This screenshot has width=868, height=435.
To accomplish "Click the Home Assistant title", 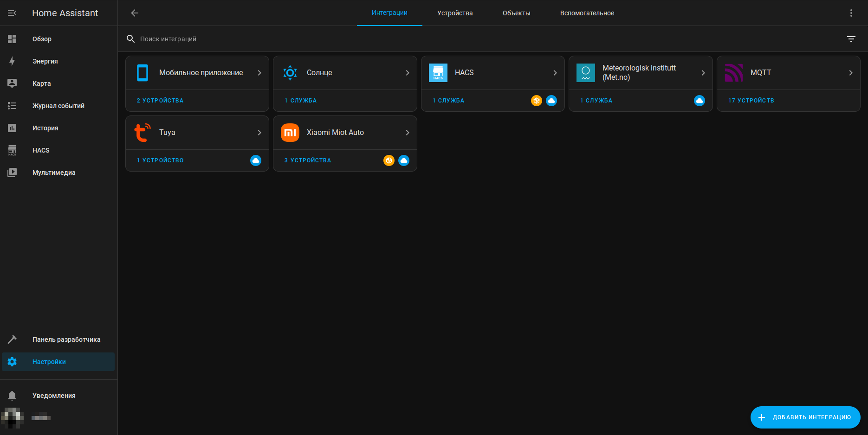I will (x=65, y=13).
